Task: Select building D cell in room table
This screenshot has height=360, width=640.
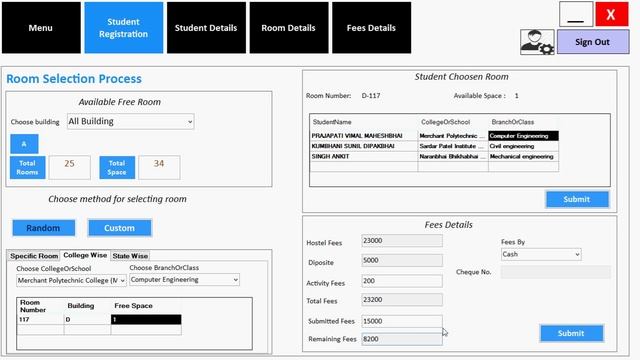Action: 87,320
